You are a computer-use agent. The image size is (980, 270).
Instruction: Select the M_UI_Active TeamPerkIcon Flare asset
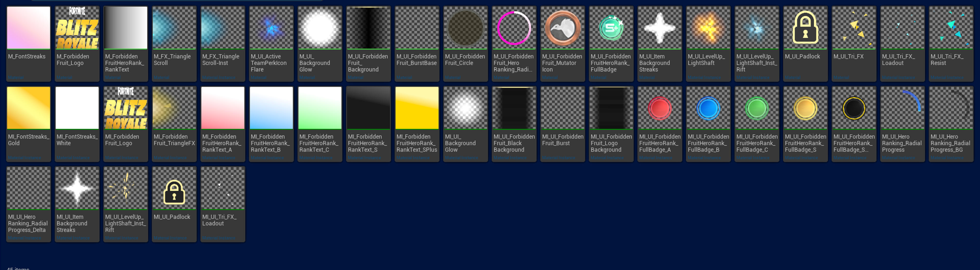click(x=271, y=28)
